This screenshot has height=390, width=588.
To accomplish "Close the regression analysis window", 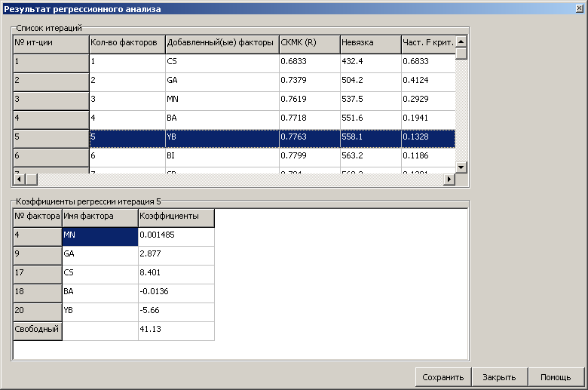I will [580, 8].
